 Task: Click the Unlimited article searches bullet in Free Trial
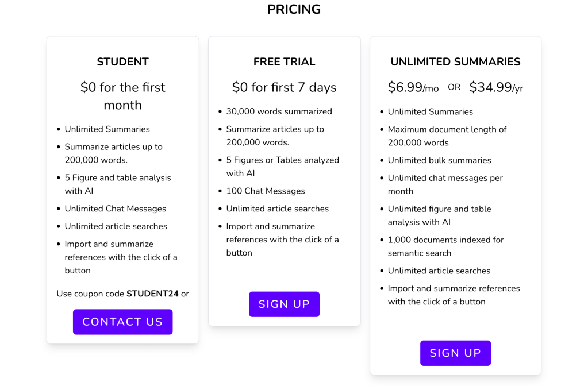click(278, 209)
